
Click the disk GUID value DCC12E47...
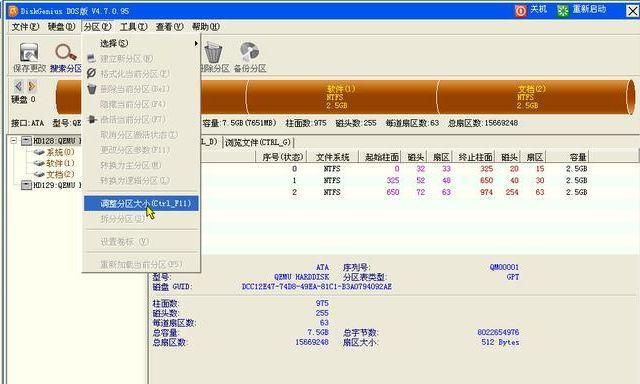click(x=316, y=286)
